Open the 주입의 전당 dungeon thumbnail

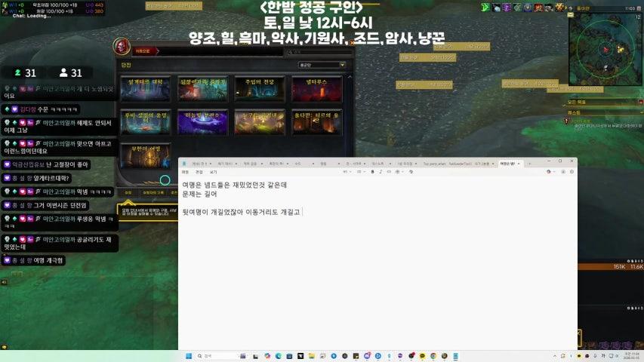pos(259,89)
